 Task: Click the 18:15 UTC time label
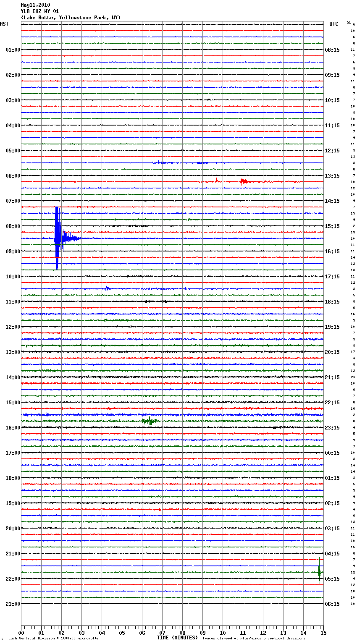point(332,302)
